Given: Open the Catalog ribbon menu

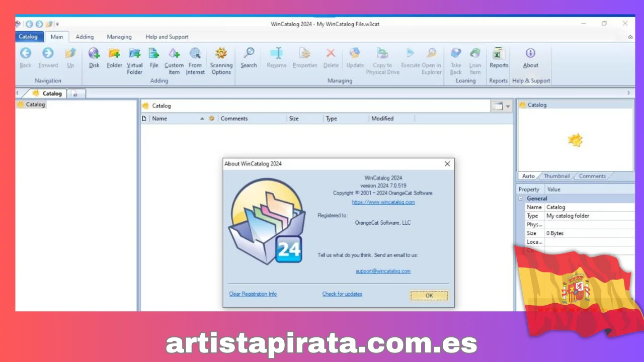Looking at the screenshot, I should click(x=28, y=37).
